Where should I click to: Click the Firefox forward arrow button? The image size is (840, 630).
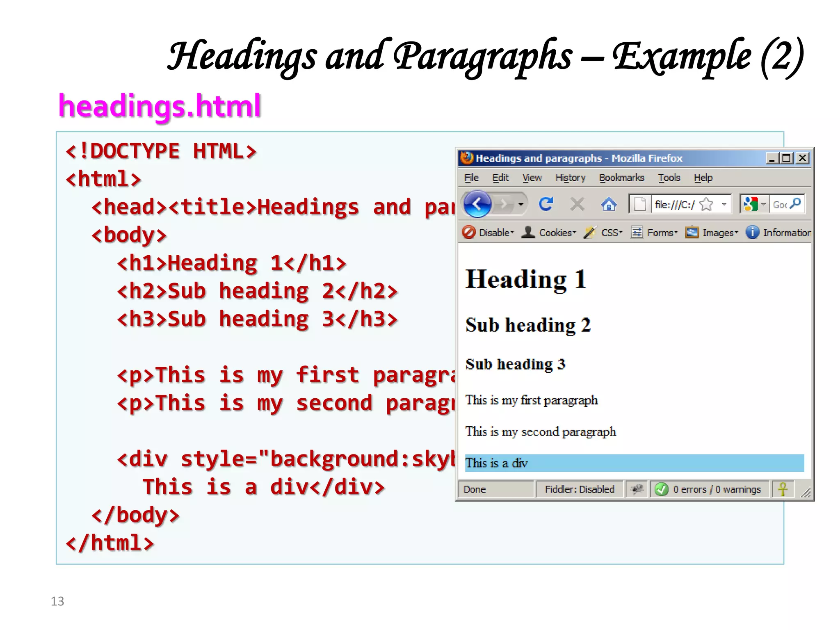point(503,204)
